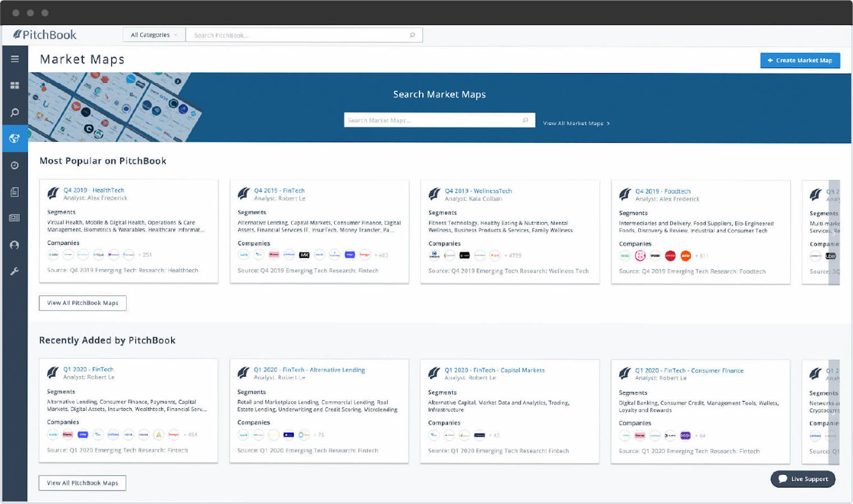This screenshot has height=504, width=853.
Task: Click the leaf icon on Capital Markets card
Action: [x=434, y=373]
